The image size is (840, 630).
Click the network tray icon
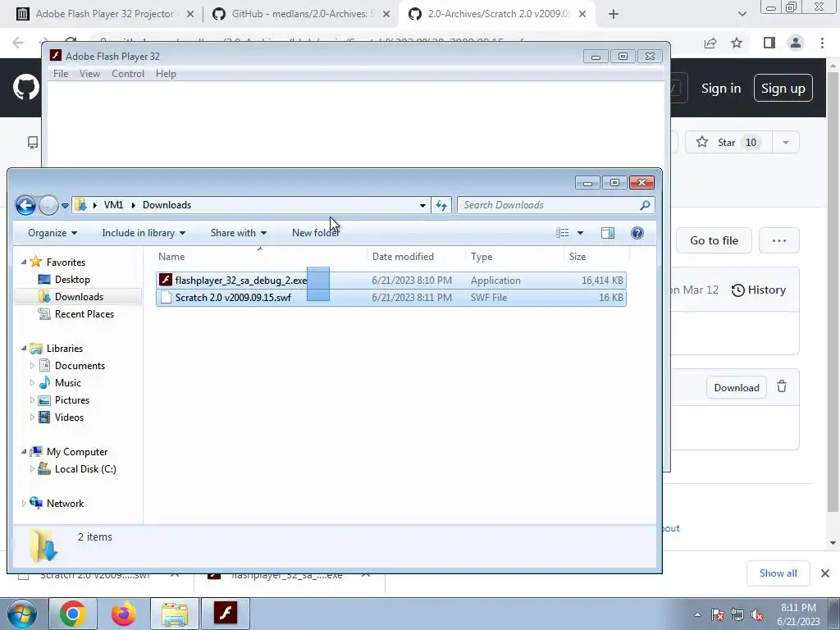[737, 615]
